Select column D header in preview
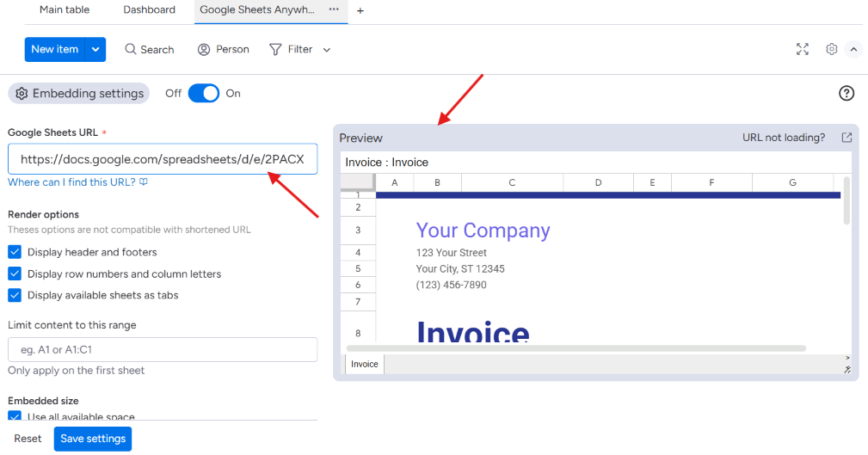 [x=599, y=182]
